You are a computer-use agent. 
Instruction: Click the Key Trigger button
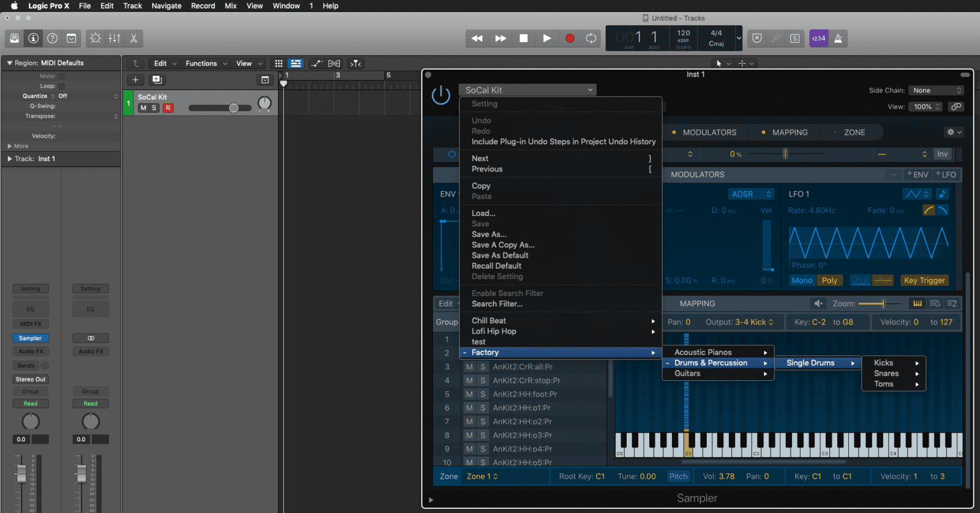pos(924,280)
